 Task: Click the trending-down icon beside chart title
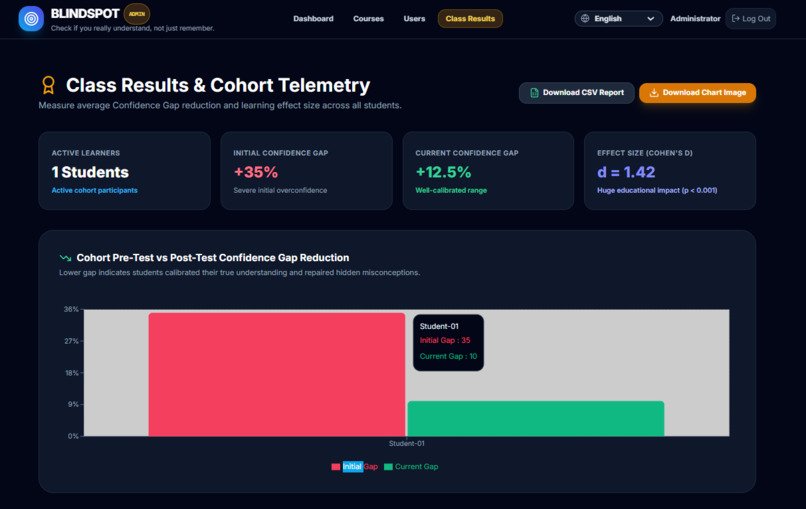point(65,258)
